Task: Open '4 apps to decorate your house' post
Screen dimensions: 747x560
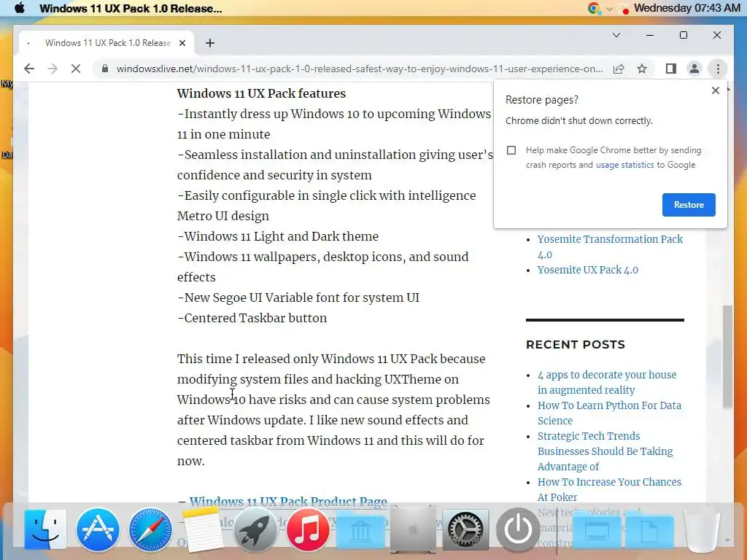Action: pos(607,382)
